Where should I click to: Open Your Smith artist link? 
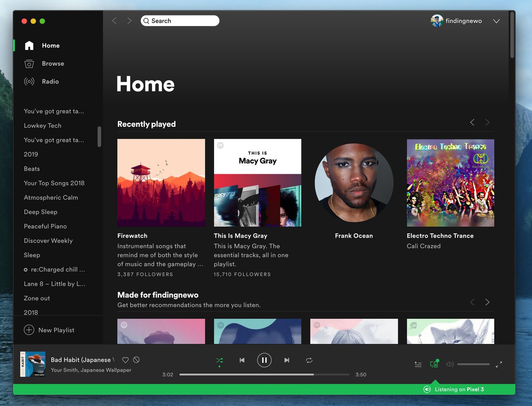(65, 370)
